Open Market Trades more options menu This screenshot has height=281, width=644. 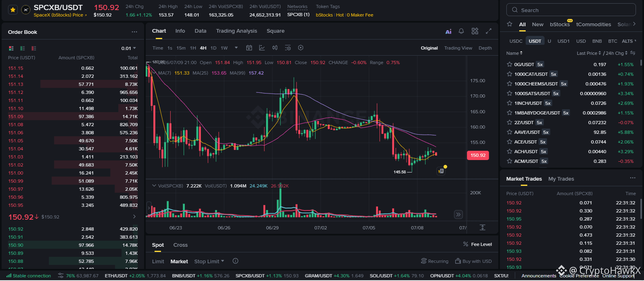pyautogui.click(x=633, y=178)
